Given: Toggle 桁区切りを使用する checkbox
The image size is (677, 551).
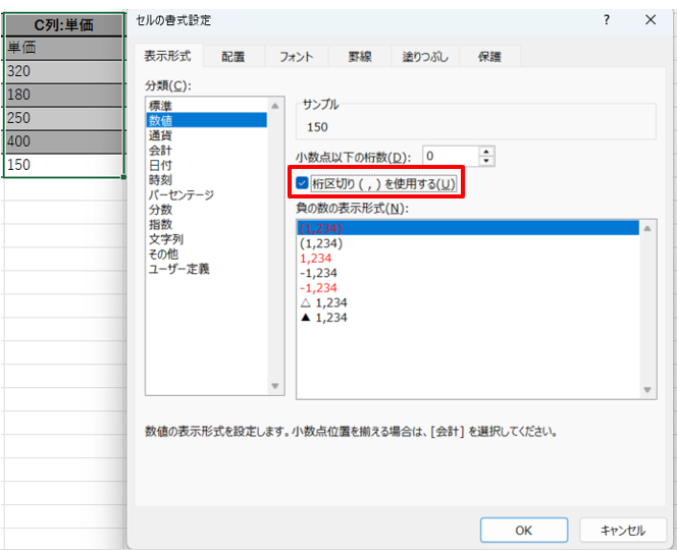Looking at the screenshot, I should 303,184.
